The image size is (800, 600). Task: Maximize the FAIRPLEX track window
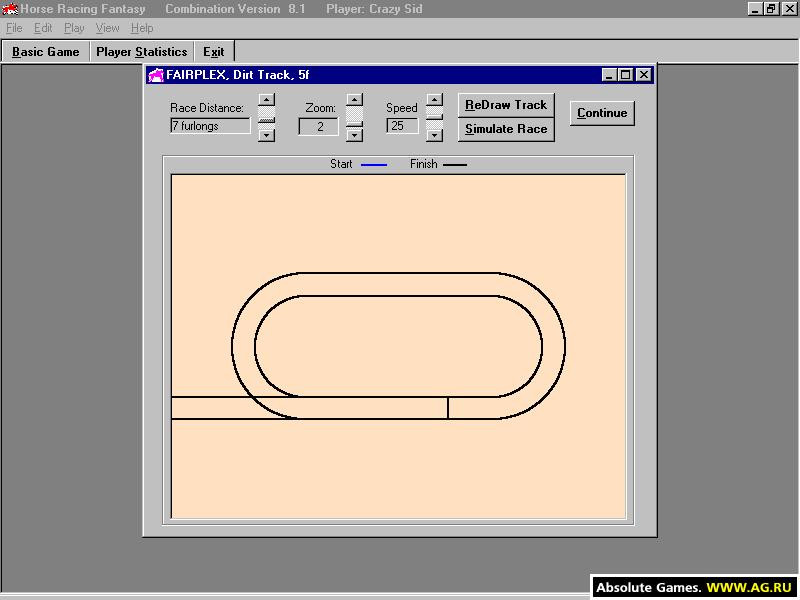coord(626,75)
